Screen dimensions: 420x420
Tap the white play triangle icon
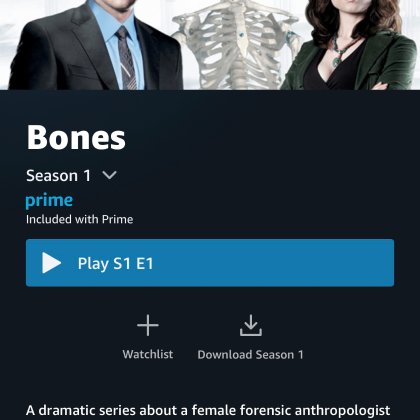pos(51,263)
